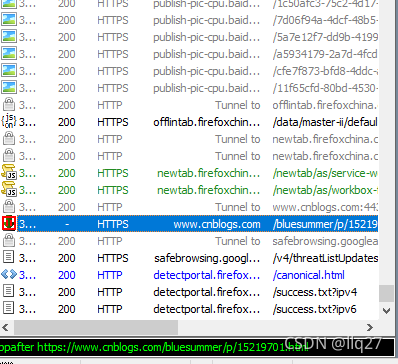The image size is (398, 364).
Task: Click 'newtab.firefoxchin...' host in the service-w row
Action: click(x=209, y=173)
